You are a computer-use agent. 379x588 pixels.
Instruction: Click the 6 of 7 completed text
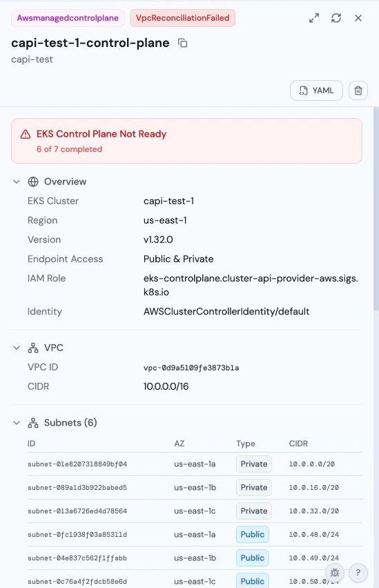(x=69, y=149)
